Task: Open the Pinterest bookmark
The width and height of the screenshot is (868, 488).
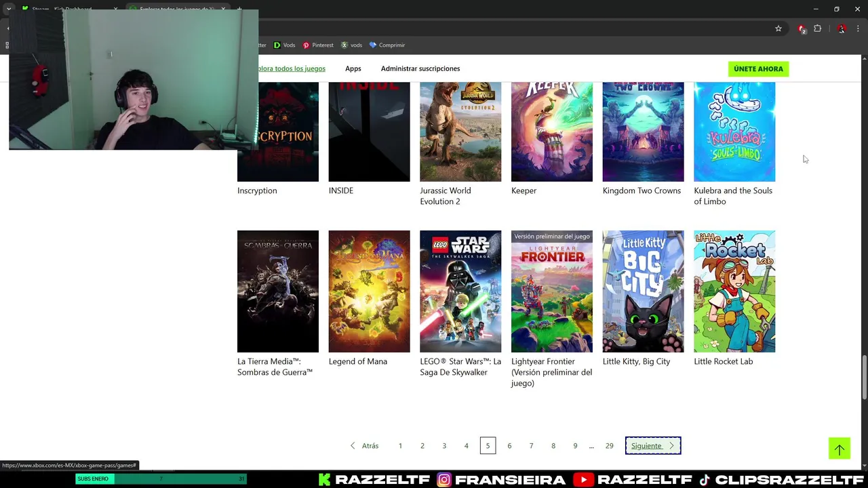Action: tap(318, 45)
